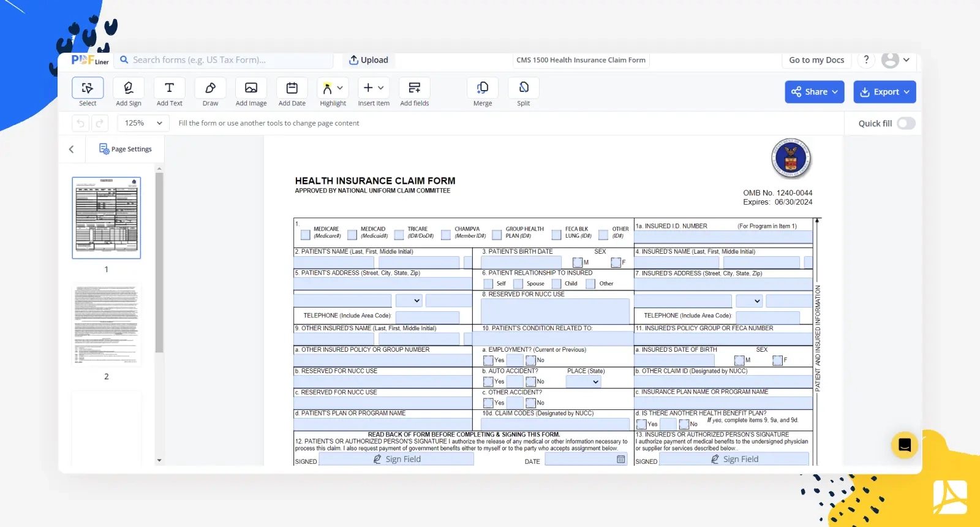Activate the Highlight tool
Screen dimensions: 980x527
click(x=327, y=88)
